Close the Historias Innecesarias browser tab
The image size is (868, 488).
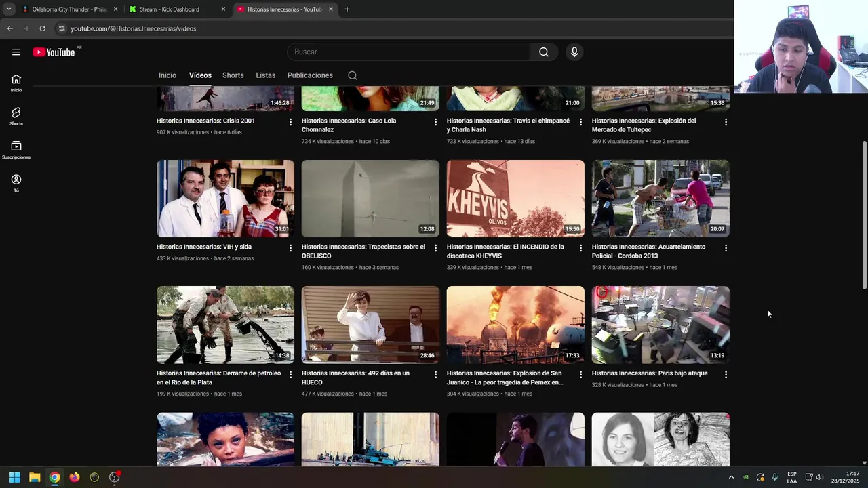(331, 9)
